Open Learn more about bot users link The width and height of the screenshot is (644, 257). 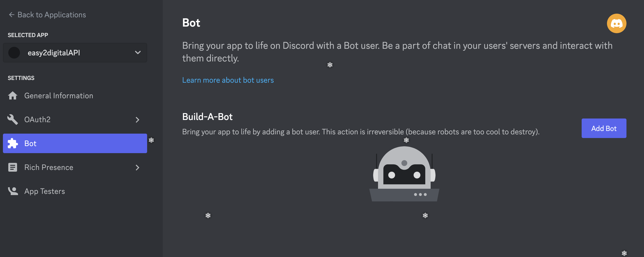tap(228, 80)
